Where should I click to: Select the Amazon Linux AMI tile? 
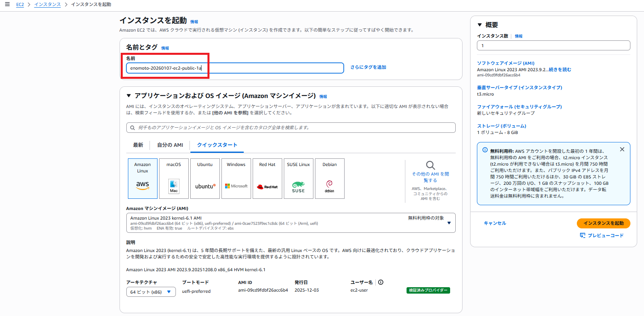(x=143, y=178)
